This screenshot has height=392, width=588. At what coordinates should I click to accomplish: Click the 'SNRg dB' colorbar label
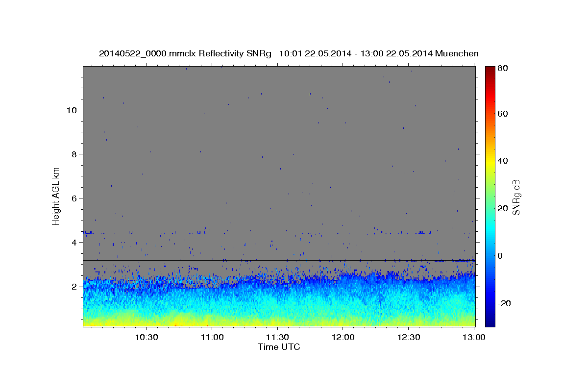point(516,197)
